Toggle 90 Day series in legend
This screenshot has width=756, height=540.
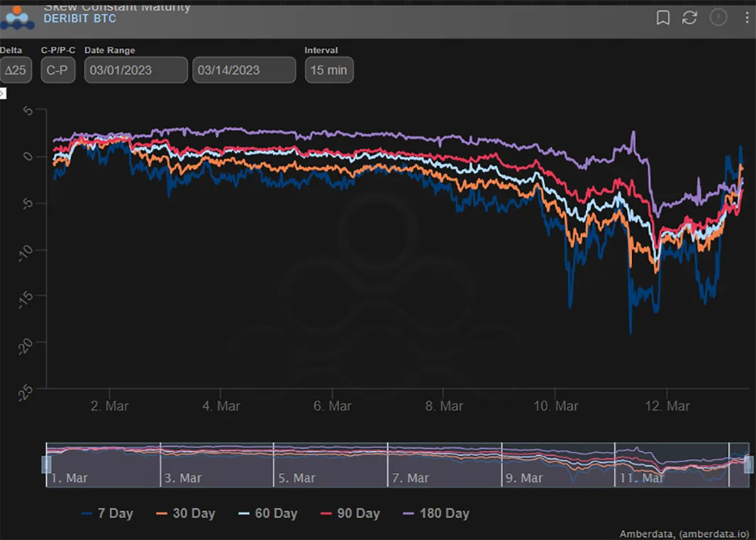350,513
